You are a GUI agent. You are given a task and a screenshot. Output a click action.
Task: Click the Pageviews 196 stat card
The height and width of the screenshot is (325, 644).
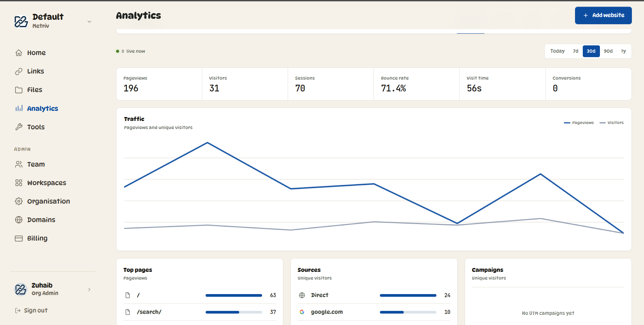click(x=159, y=84)
